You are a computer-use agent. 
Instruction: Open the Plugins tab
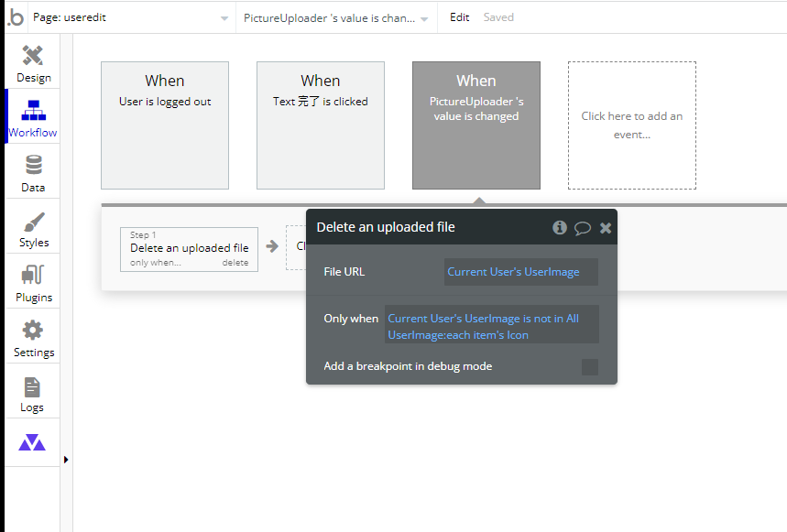pyautogui.click(x=33, y=284)
